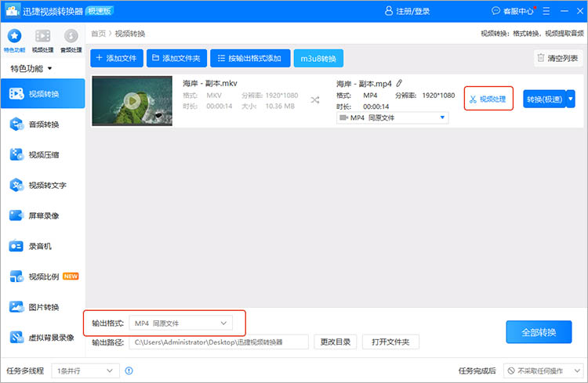Open 客服中心 support
This screenshot has height=383, width=588.
(x=513, y=11)
